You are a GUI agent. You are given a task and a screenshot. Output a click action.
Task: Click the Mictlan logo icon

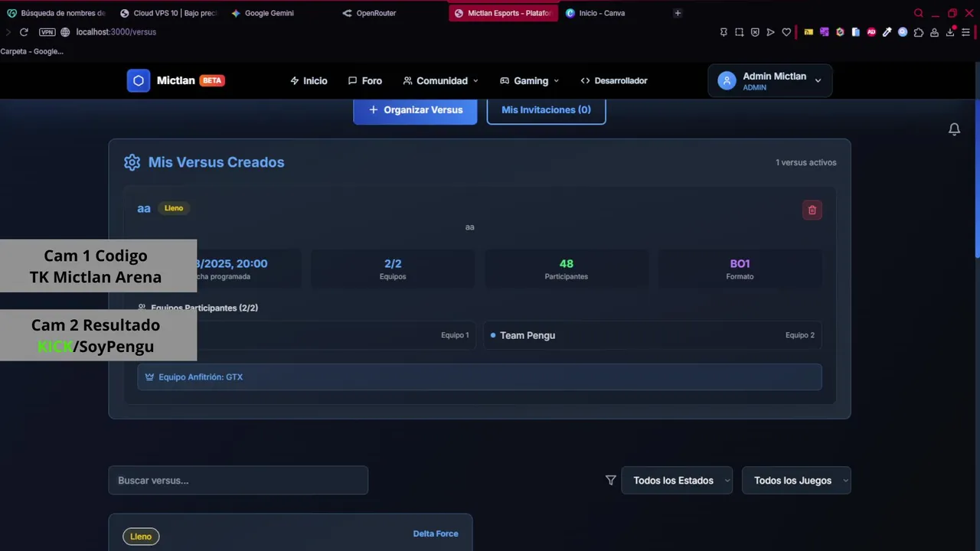139,80
